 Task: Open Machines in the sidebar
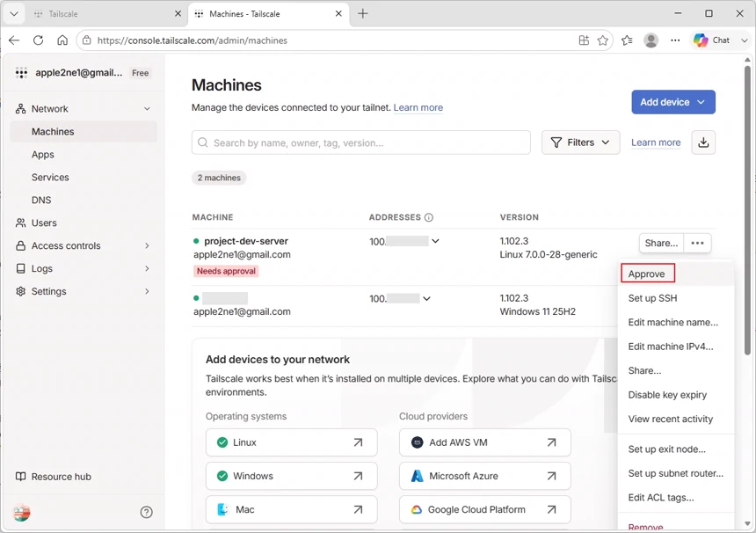pos(84,132)
